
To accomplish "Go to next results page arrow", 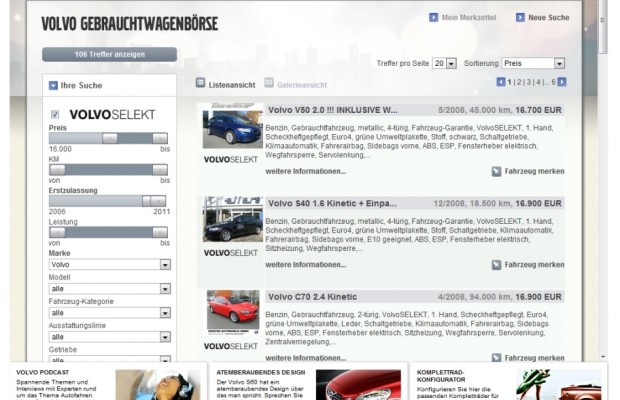I will point(562,82).
